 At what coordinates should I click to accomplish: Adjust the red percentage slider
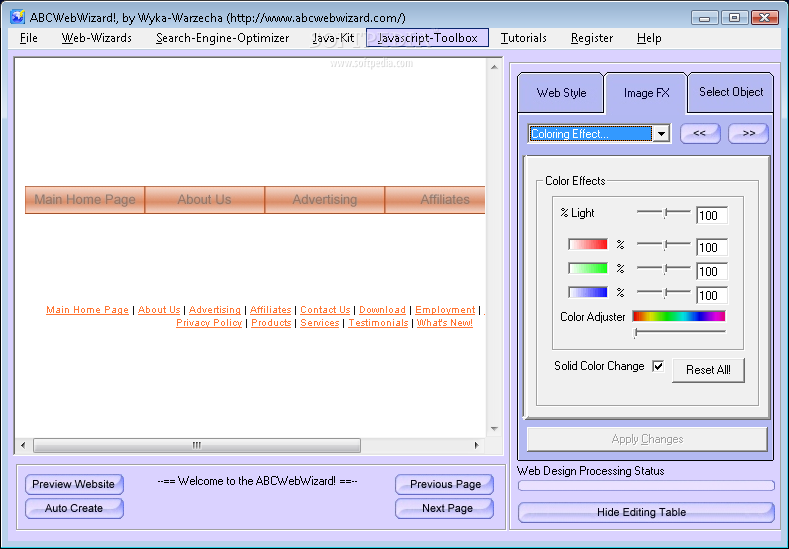(x=665, y=245)
